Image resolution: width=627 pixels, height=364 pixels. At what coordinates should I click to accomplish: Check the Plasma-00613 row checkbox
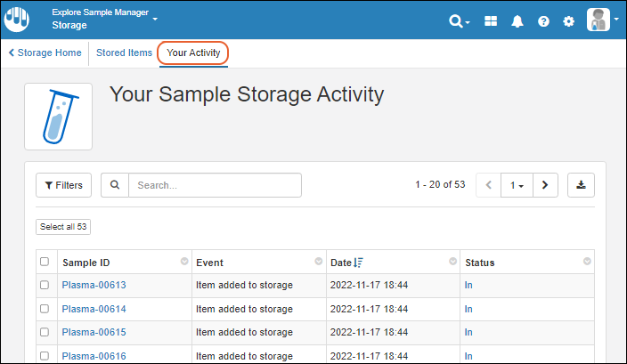pyautogui.click(x=45, y=285)
